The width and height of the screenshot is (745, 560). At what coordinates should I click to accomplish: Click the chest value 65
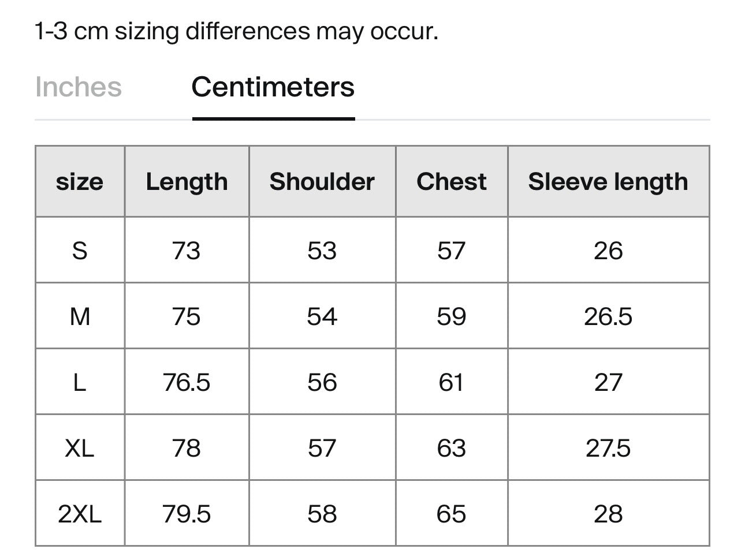(x=451, y=514)
